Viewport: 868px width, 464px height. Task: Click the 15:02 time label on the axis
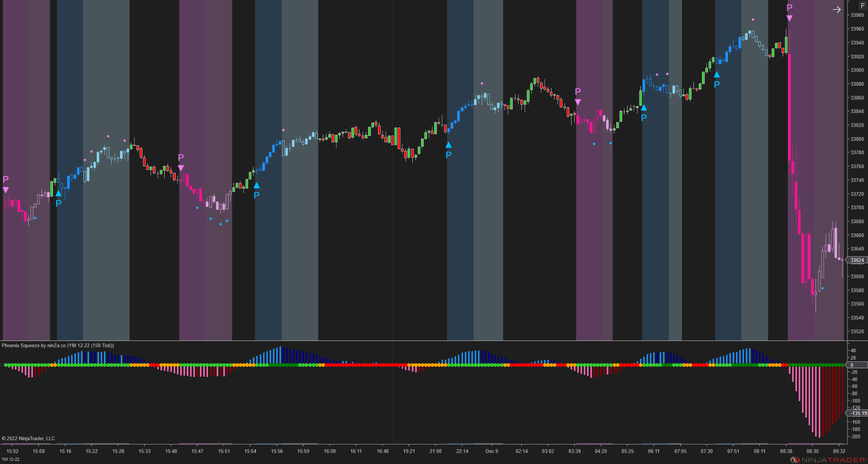14,451
